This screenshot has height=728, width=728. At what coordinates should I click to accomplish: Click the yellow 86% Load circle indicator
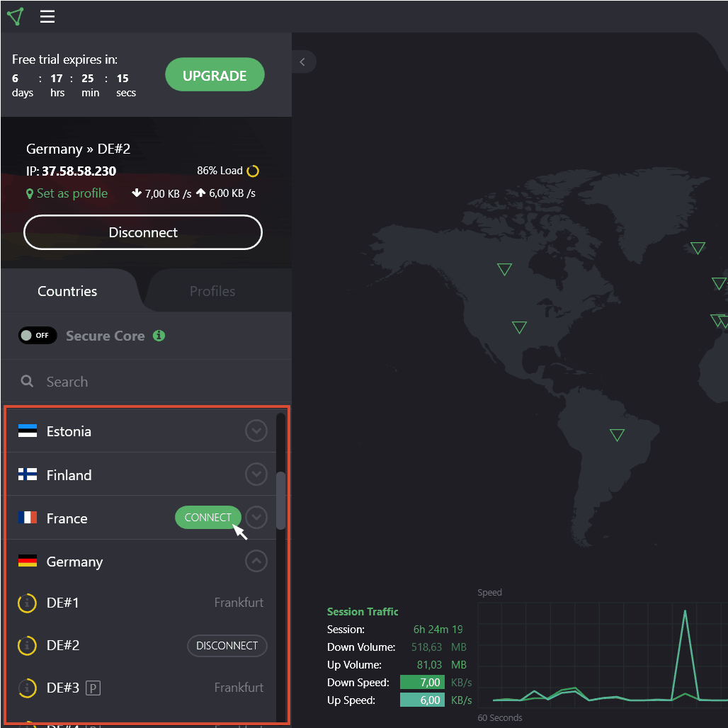(253, 171)
